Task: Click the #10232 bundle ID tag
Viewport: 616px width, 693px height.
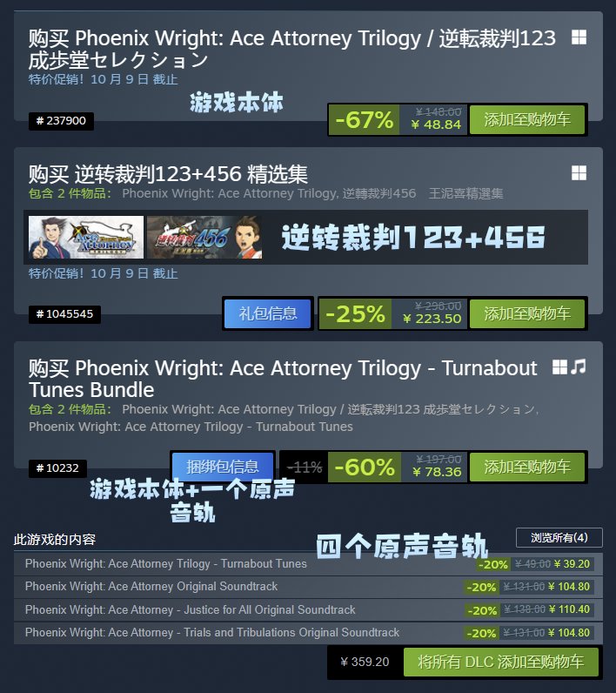Action: point(57,468)
